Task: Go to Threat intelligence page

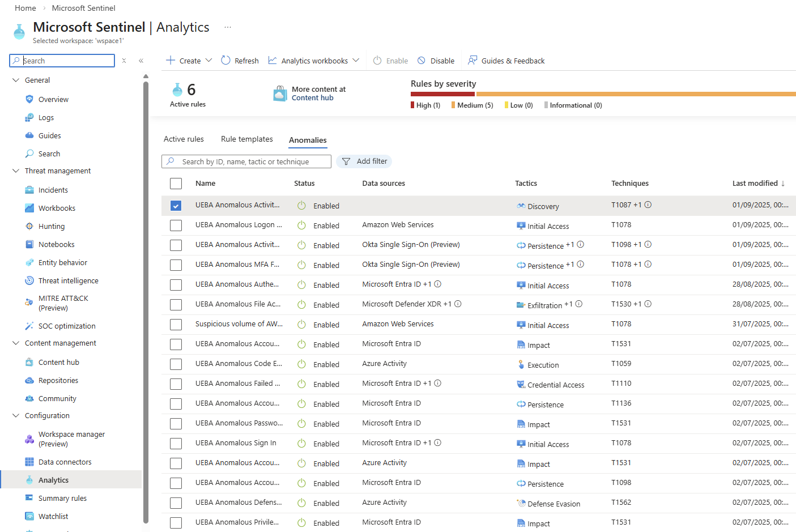Action: (68, 281)
